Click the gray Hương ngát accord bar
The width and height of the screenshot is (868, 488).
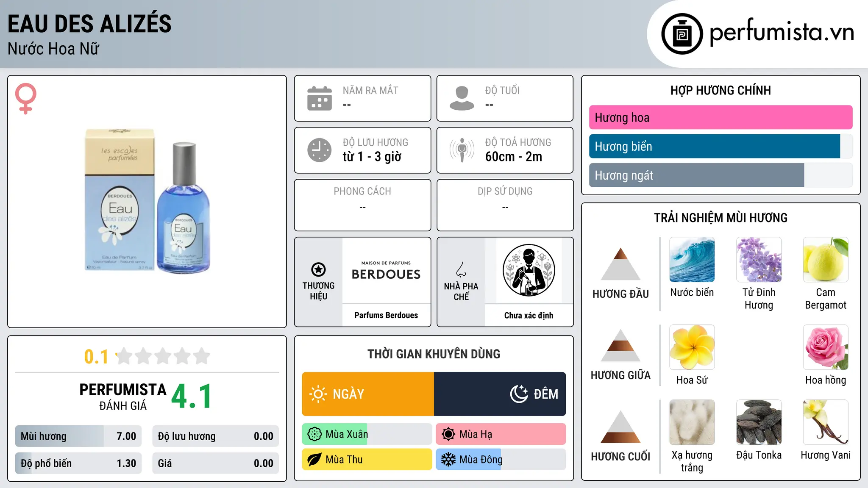pos(721,175)
